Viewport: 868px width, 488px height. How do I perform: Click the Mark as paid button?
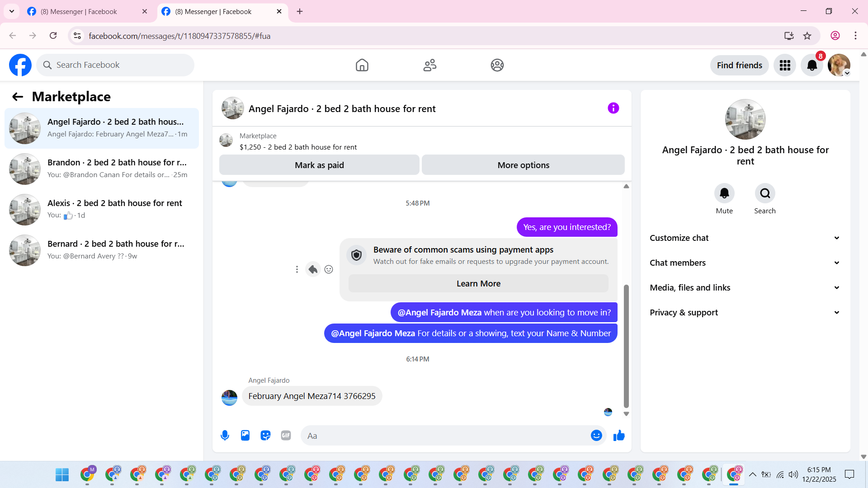click(x=319, y=165)
